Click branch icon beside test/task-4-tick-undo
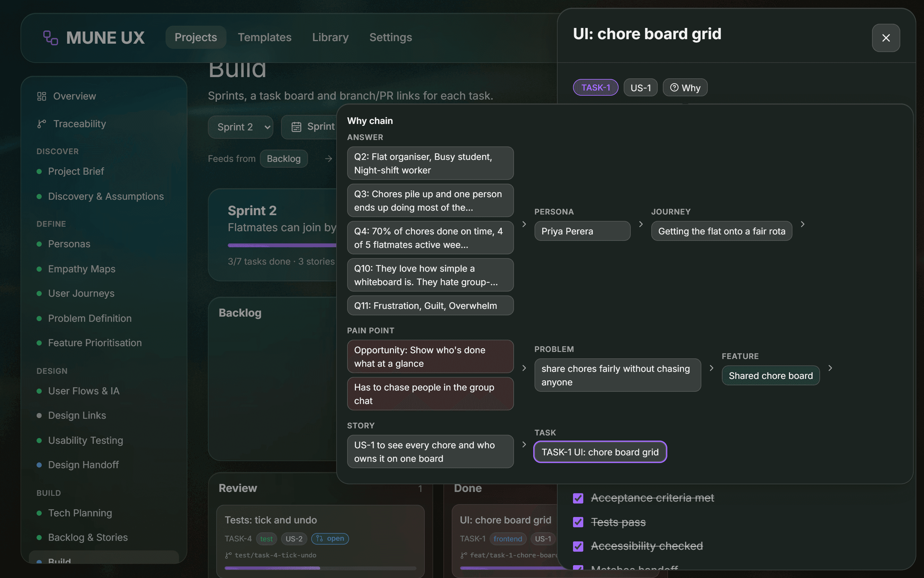924x578 pixels. point(228,555)
